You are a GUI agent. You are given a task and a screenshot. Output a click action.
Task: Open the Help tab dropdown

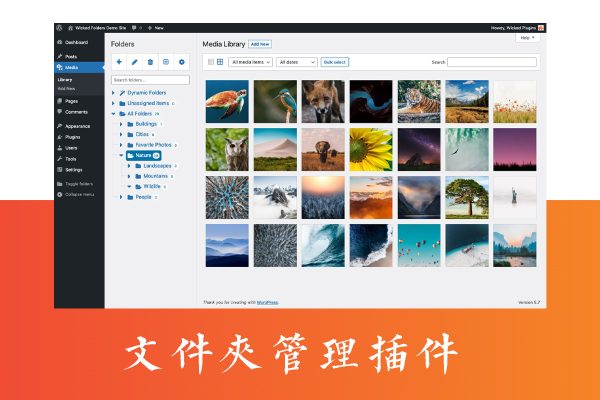(527, 37)
